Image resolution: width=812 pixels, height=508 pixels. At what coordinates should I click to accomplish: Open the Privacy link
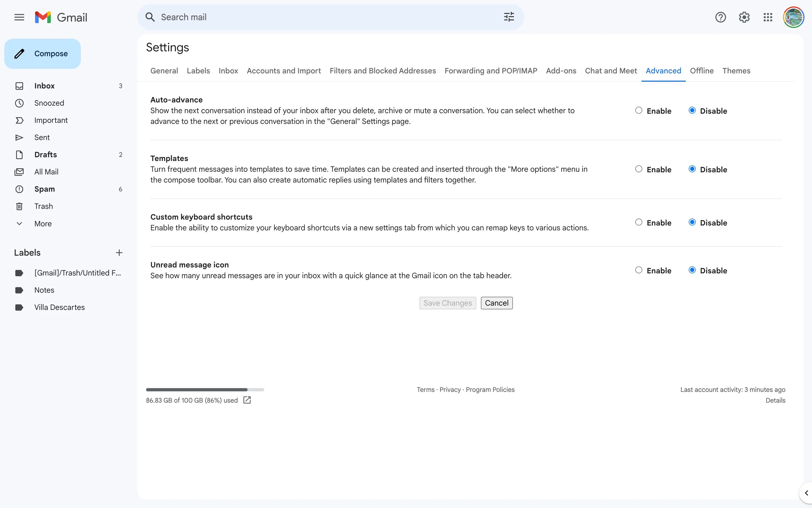click(x=450, y=390)
